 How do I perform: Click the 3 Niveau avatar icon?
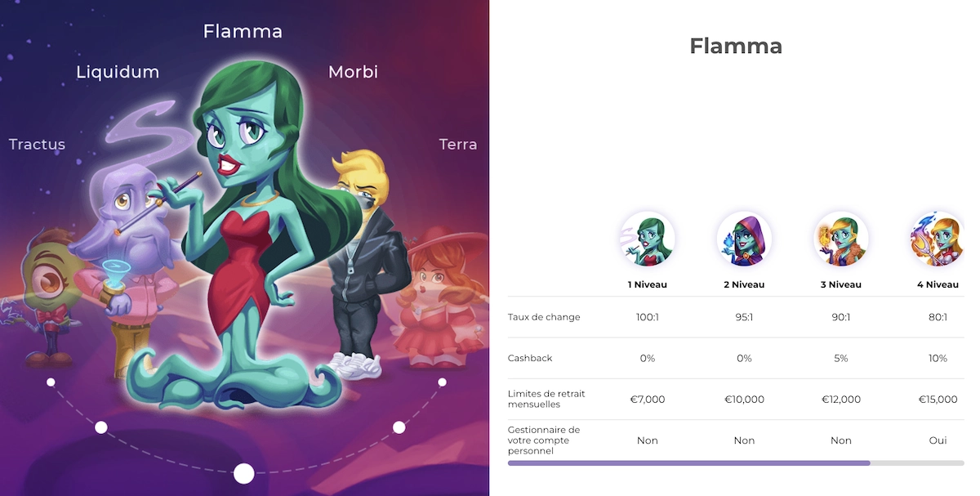point(841,239)
